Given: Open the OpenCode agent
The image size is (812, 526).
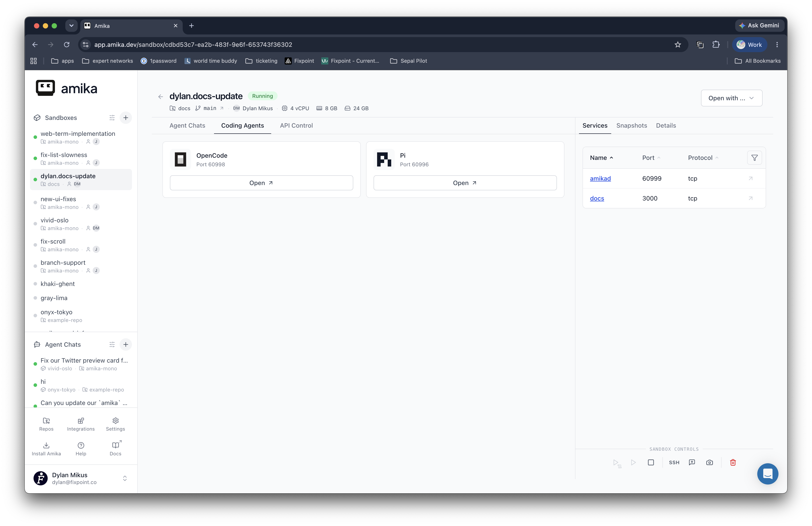Looking at the screenshot, I should 261,183.
